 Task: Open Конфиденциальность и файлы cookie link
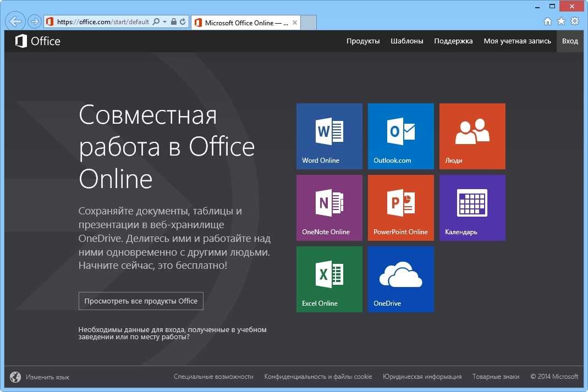pos(318,377)
